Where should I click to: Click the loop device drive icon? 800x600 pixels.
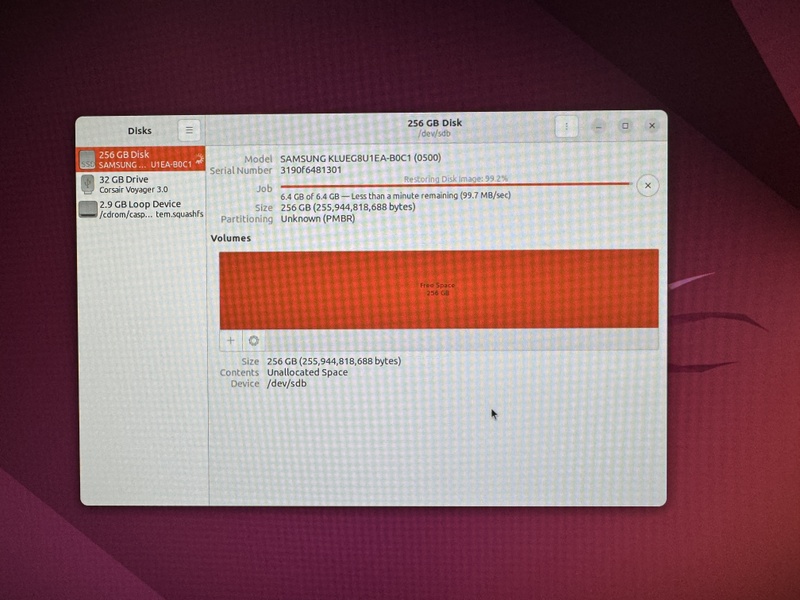click(88, 209)
